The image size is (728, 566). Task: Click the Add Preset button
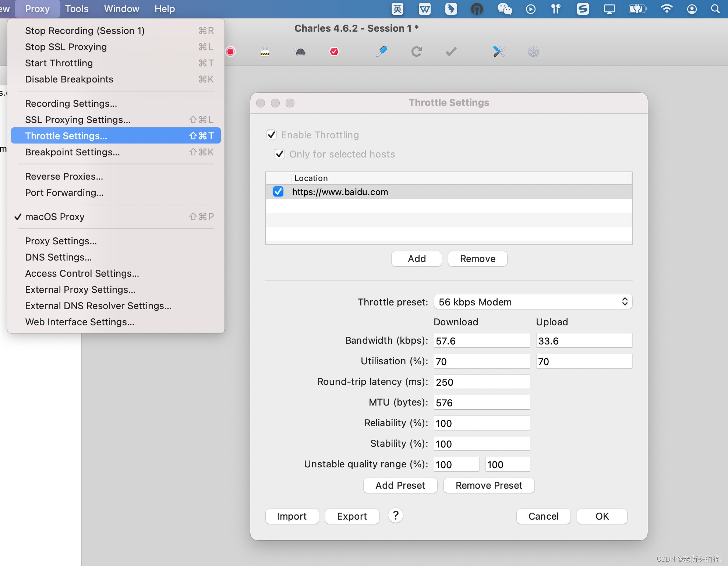(x=400, y=485)
